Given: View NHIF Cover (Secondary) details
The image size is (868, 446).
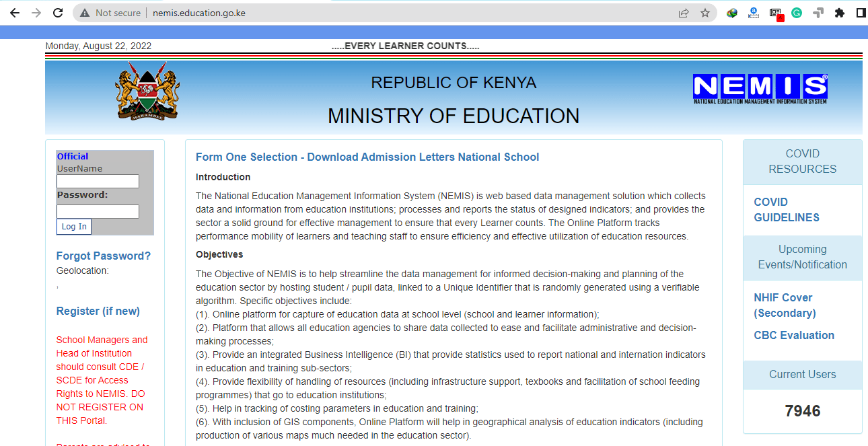Looking at the screenshot, I should [x=783, y=305].
